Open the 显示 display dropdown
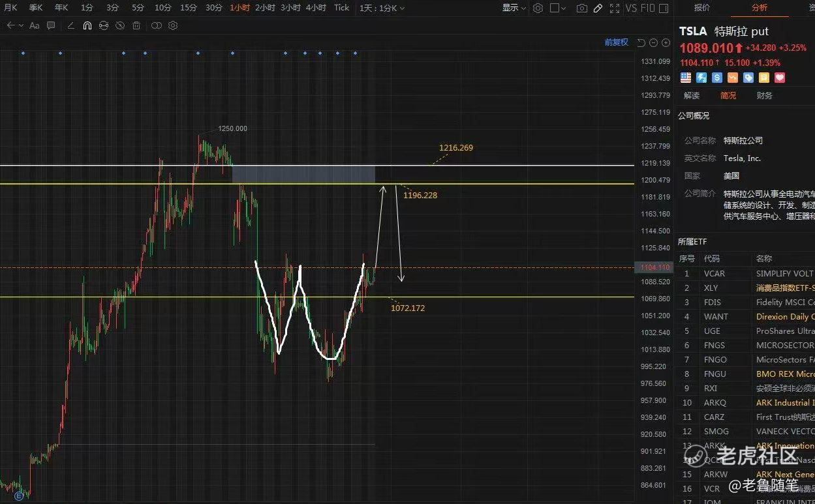 click(x=514, y=8)
